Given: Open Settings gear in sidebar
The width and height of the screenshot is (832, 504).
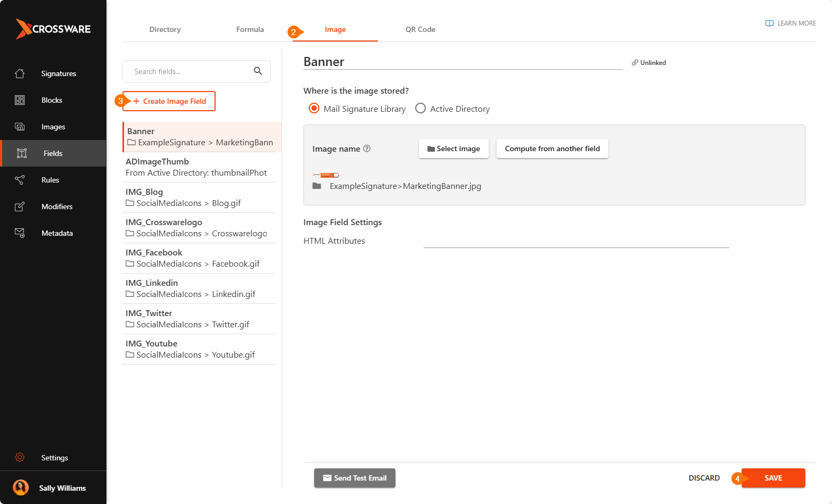Looking at the screenshot, I should 20,458.
